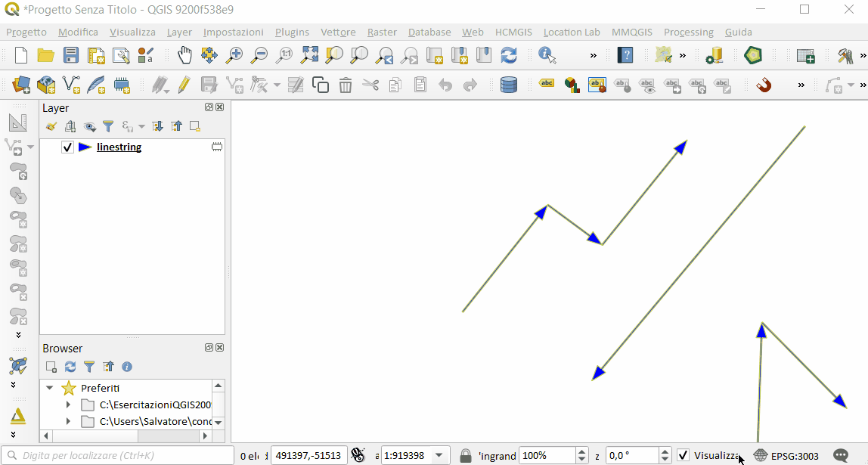
Task: Expand the C:\EsercitazioniQGIS folder in Browser
Action: pyautogui.click(x=68, y=405)
